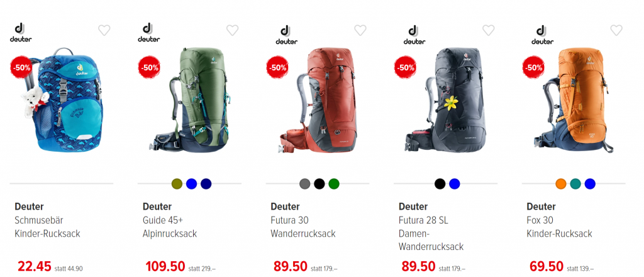The width and height of the screenshot is (644, 277).
Task: Select gray color option for Futura 30
Action: 305,184
